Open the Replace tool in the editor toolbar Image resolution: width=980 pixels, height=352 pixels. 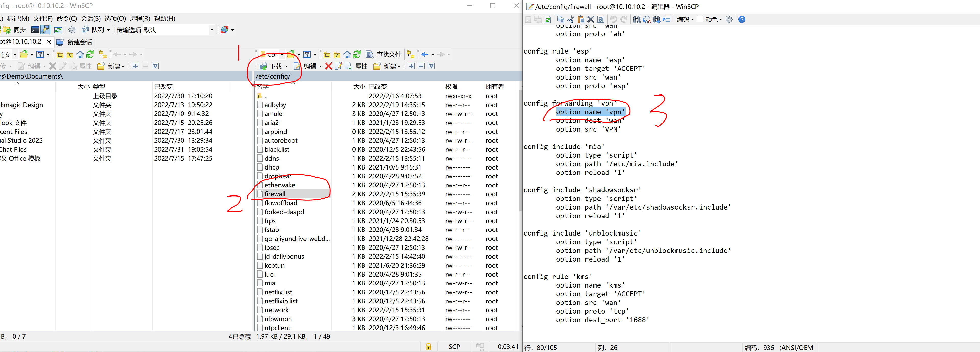tap(646, 19)
